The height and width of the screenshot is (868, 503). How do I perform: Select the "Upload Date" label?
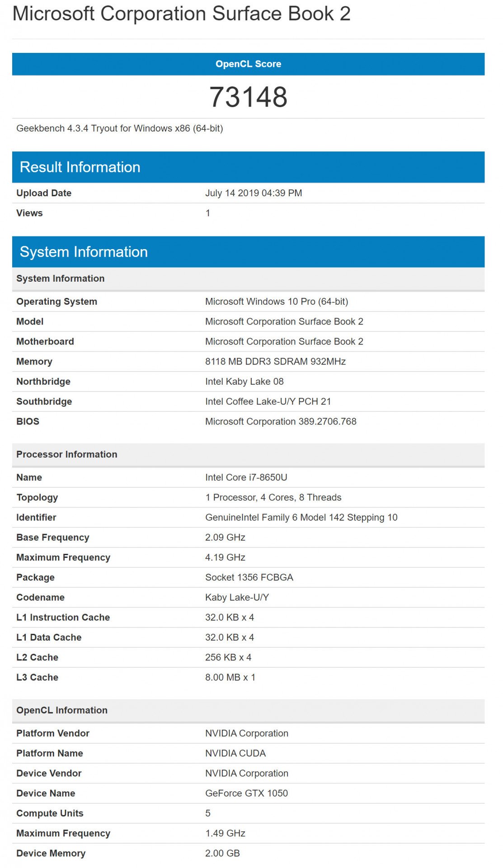[x=44, y=193]
